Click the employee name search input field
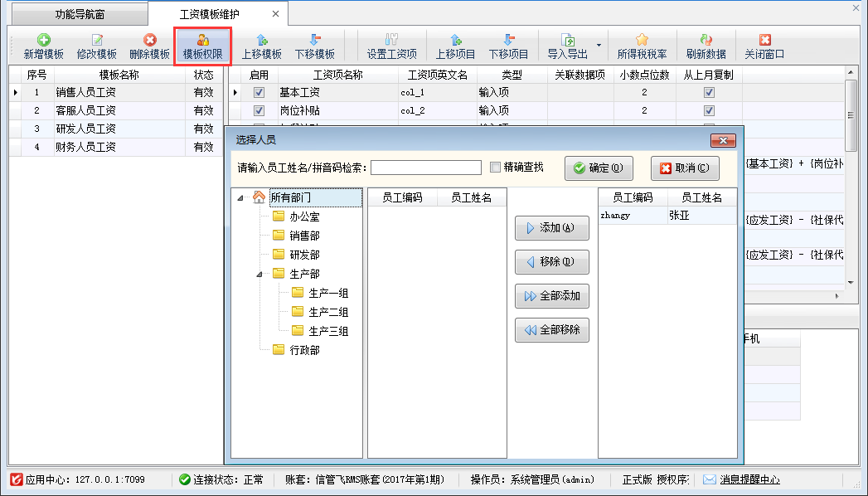868x496 pixels. coord(425,168)
